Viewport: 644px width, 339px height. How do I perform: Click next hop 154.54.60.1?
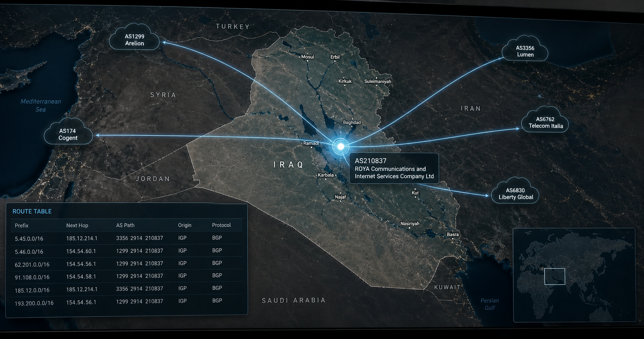(x=81, y=251)
